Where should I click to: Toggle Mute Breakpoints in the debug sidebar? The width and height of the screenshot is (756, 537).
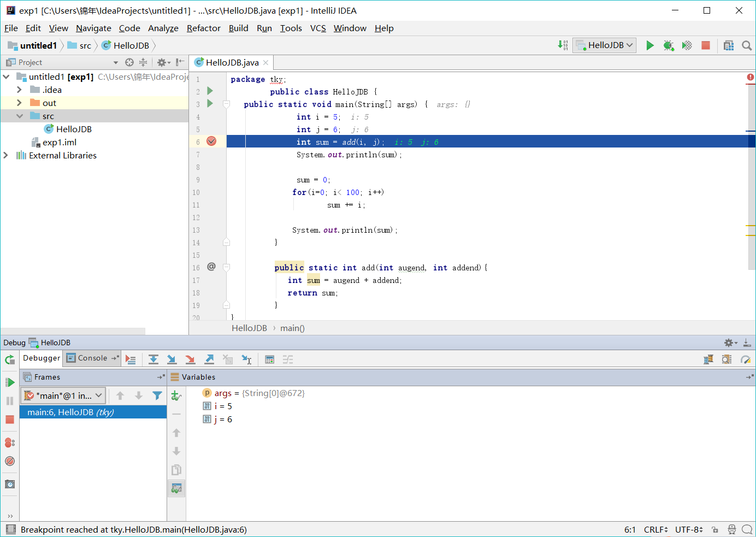tap(10, 461)
